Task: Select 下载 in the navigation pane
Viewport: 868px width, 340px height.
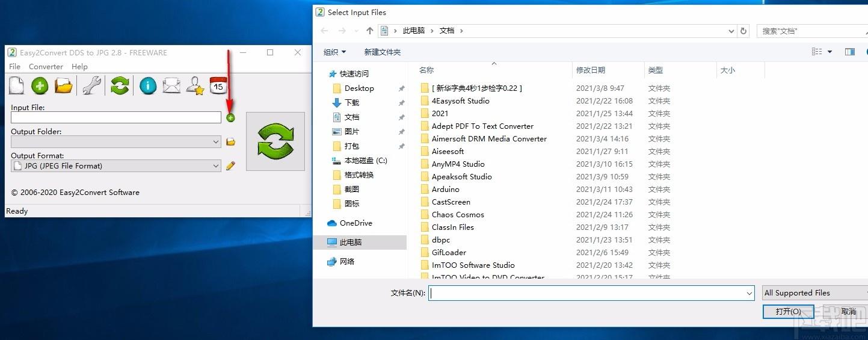Action: (352, 103)
